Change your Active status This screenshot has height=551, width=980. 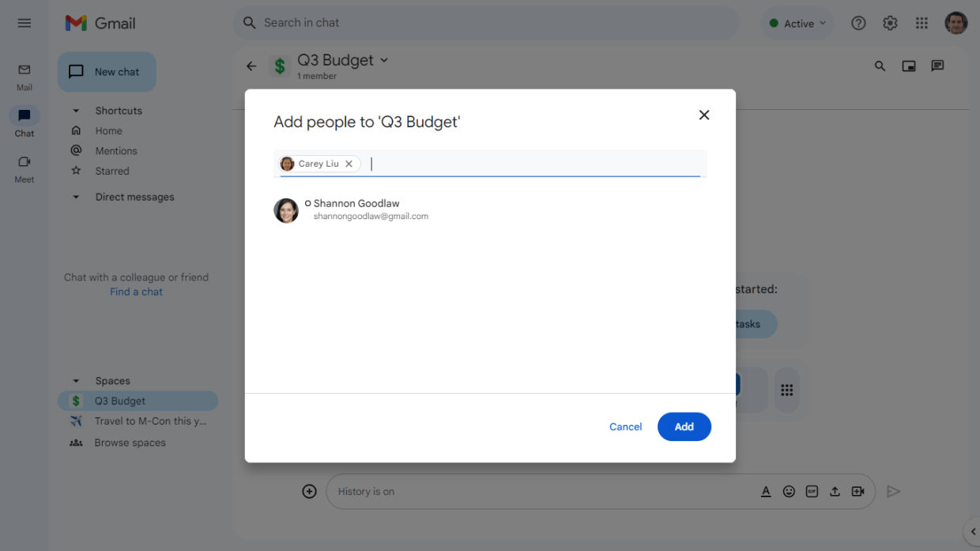click(797, 23)
